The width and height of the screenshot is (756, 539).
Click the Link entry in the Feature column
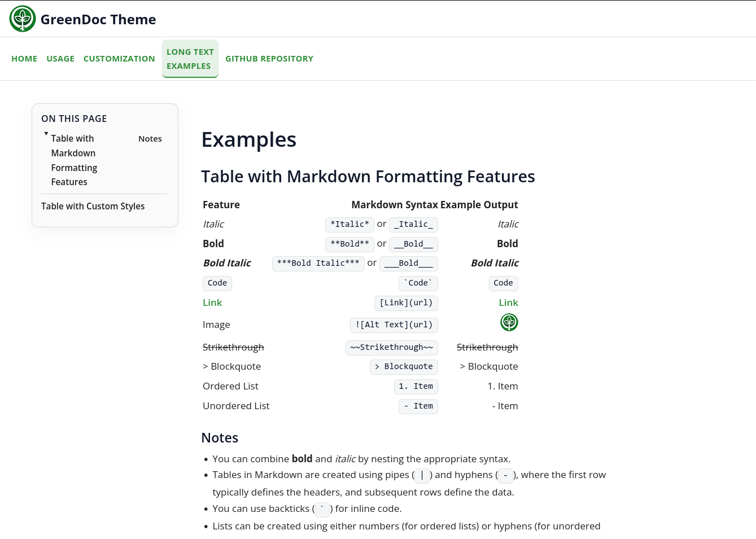pos(212,303)
